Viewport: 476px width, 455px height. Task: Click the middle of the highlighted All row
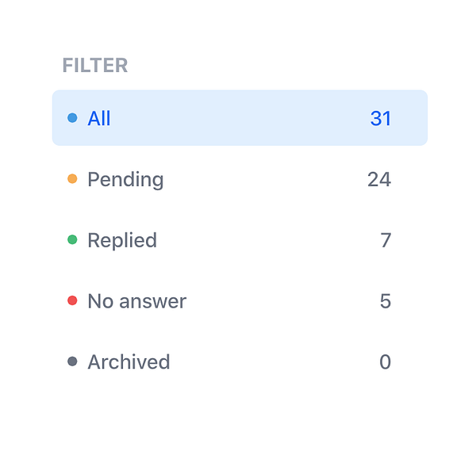240,118
